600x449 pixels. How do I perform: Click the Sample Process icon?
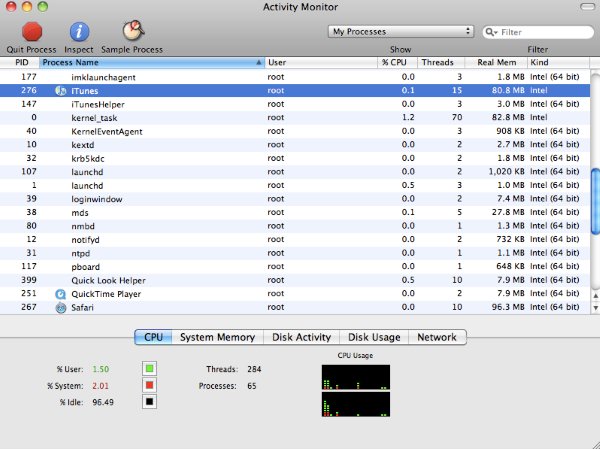pyautogui.click(x=133, y=31)
